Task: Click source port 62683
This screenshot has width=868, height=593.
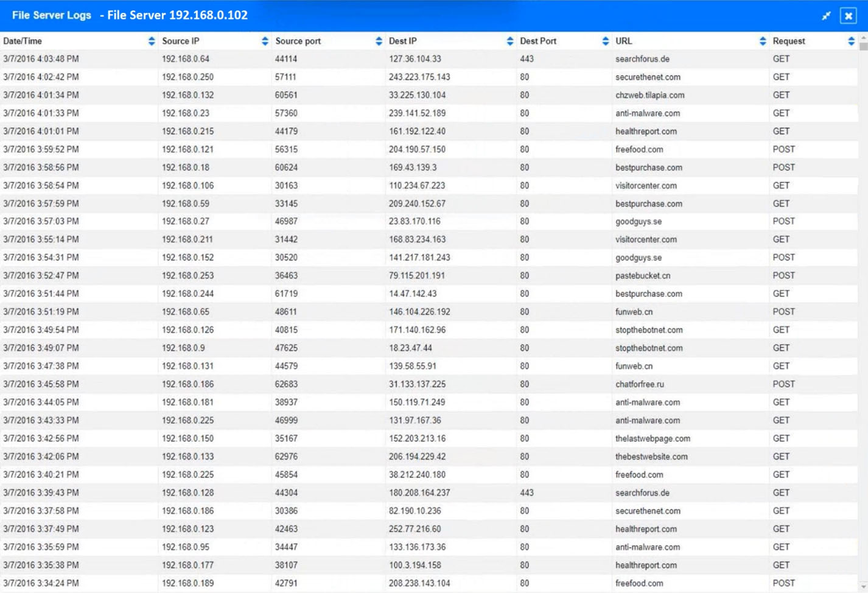Action: (x=286, y=384)
